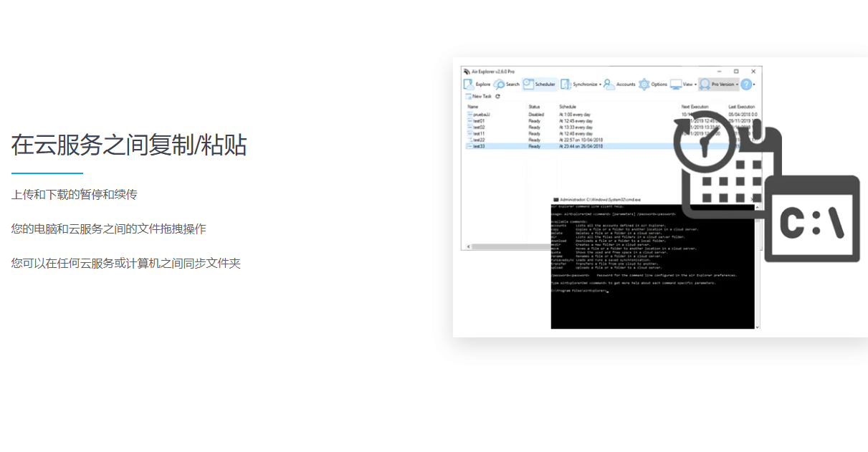
Task: Click the New Task button
Action: (x=478, y=96)
